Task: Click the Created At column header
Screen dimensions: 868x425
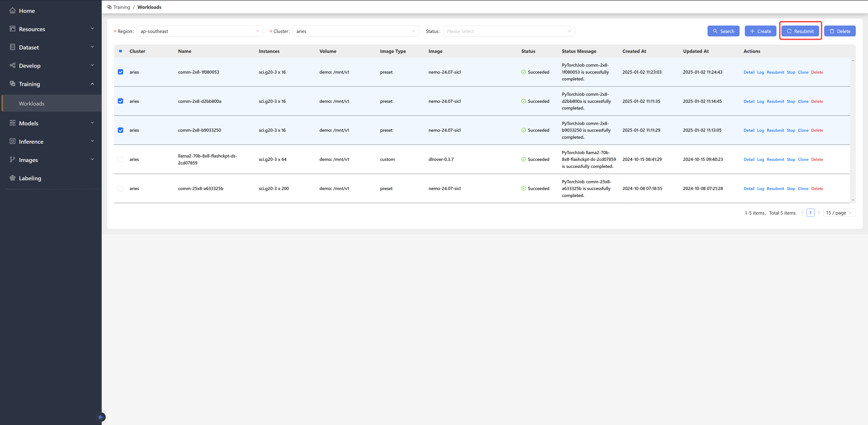Action: tap(634, 51)
